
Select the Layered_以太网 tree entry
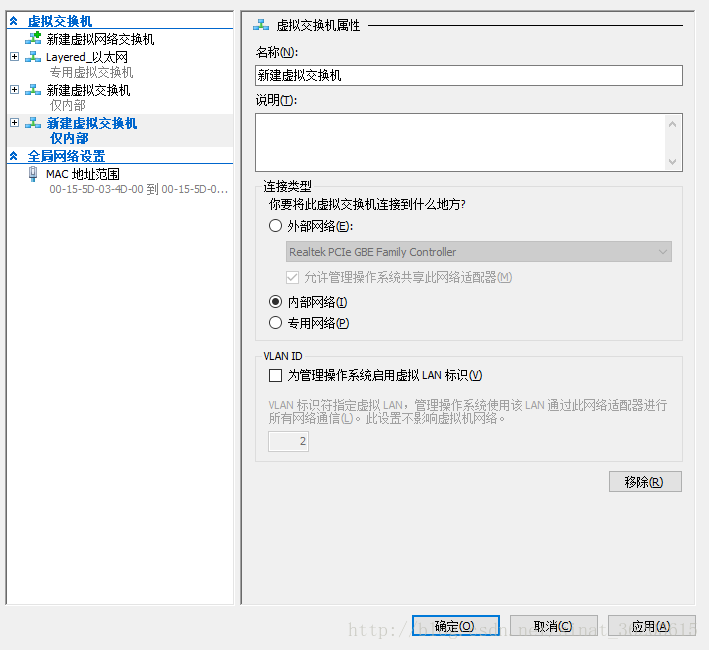click(x=87, y=57)
